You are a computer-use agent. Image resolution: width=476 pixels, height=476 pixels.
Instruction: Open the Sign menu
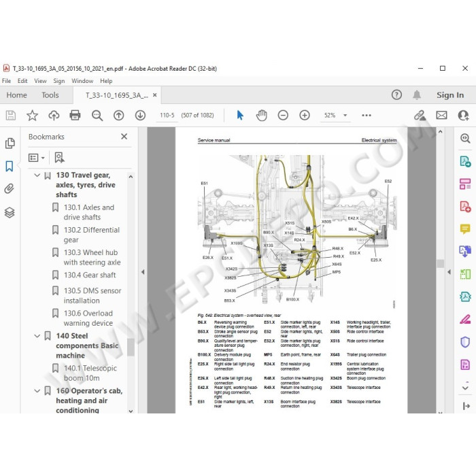coord(59,81)
